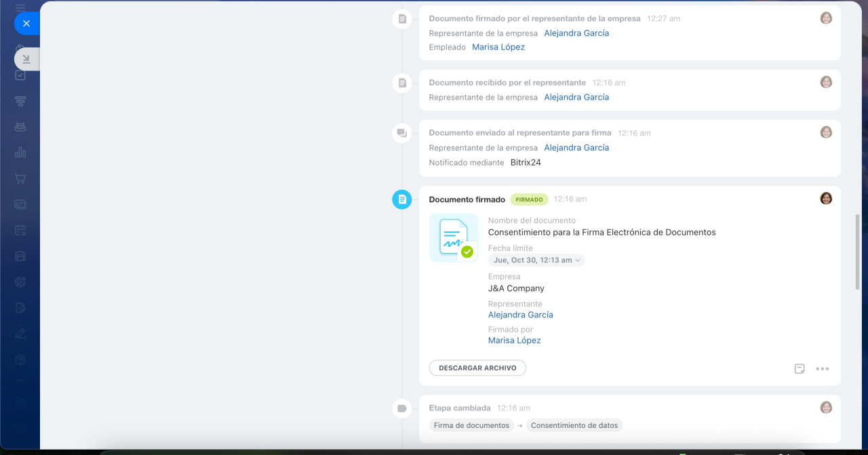Click document name 'Consentimiento para la Firma Electrónica de Documentos'

(x=602, y=232)
